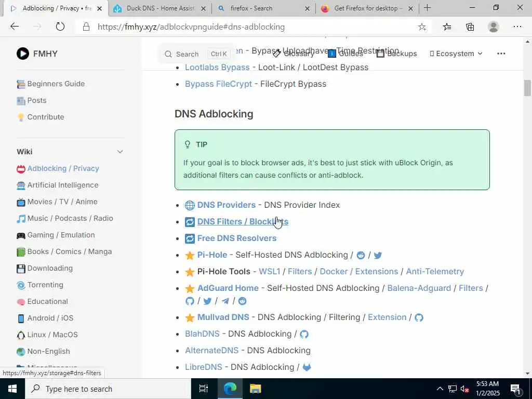
Task: Open the Bypass FileCrypt link
Action: pyautogui.click(x=218, y=84)
